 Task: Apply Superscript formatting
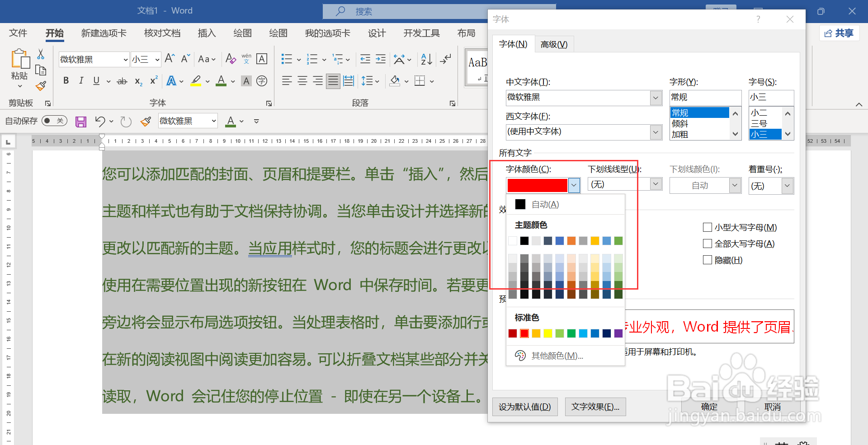[x=154, y=80]
